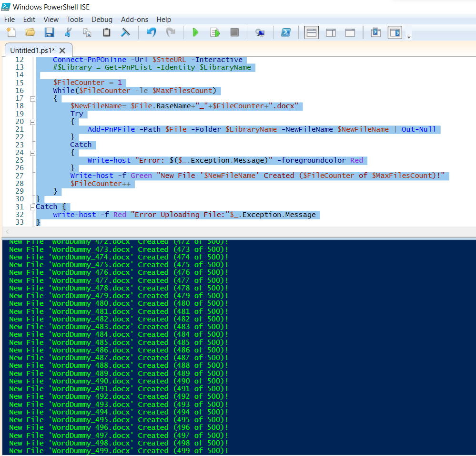The height and width of the screenshot is (456, 476).
Task: Launch PowerShell.exe from the toolbar
Action: coord(286,32)
